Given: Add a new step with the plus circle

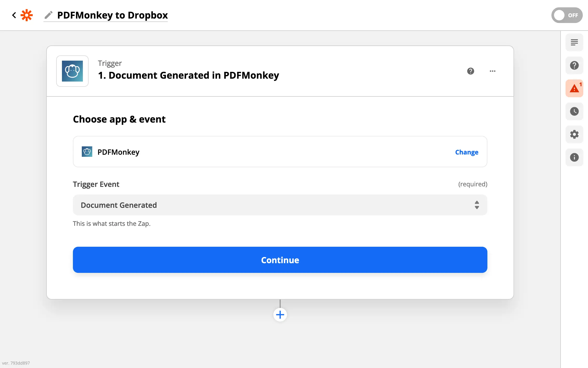Looking at the screenshot, I should (280, 314).
